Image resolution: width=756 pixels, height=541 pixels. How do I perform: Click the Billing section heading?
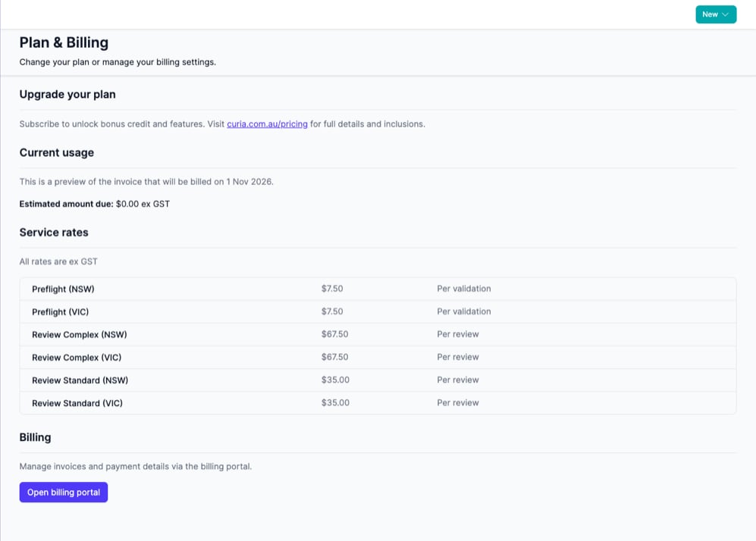[35, 437]
